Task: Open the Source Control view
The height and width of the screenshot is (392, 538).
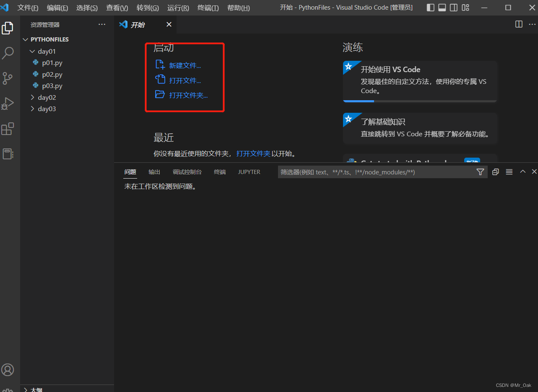Action: [8, 78]
